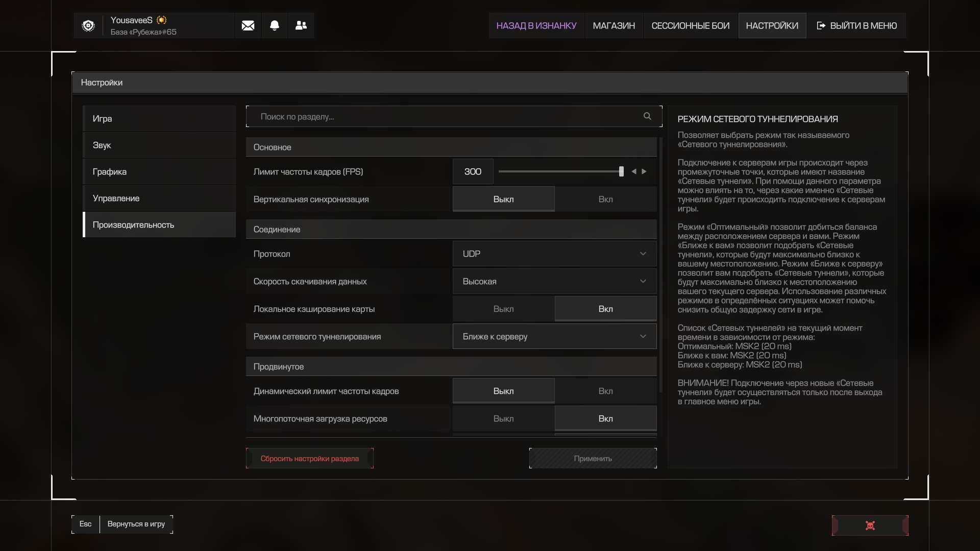
Task: Click the search magnifier icon
Action: [x=647, y=116]
